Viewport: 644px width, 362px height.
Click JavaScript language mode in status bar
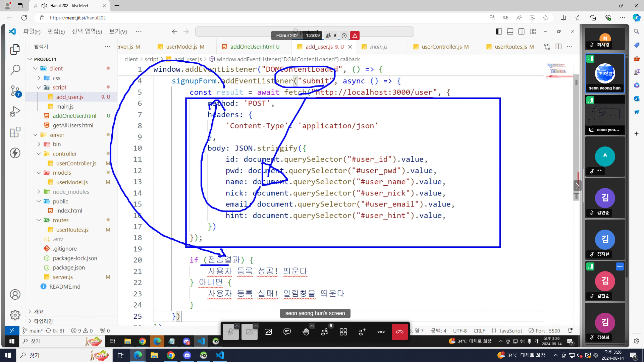tap(510, 330)
